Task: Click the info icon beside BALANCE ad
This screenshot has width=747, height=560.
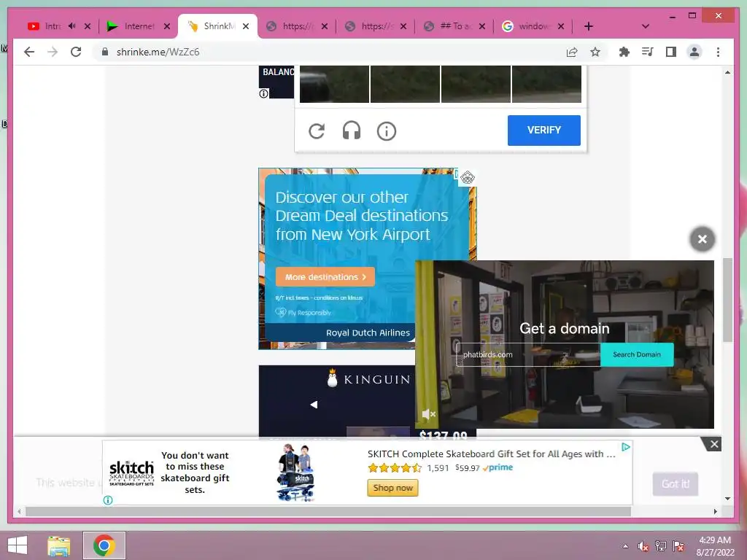Action: (x=263, y=93)
